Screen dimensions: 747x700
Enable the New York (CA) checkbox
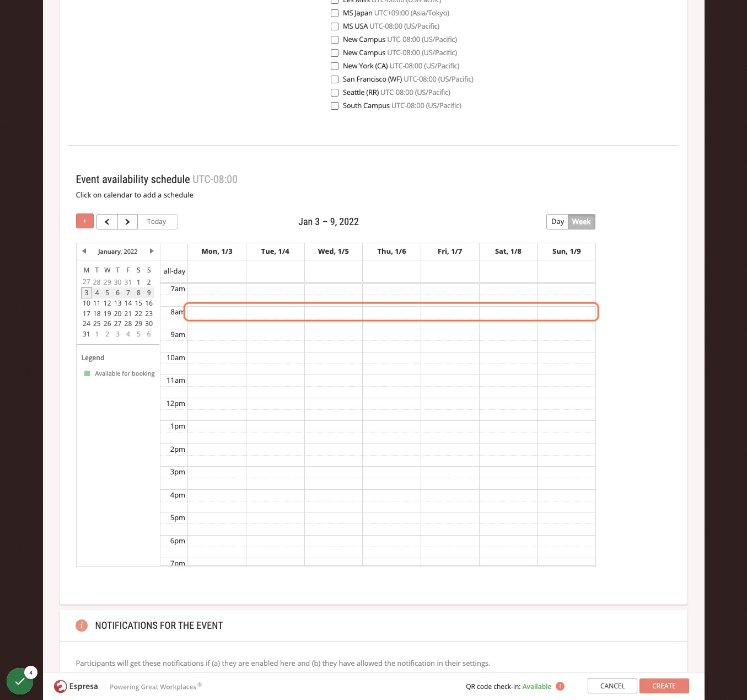point(335,66)
